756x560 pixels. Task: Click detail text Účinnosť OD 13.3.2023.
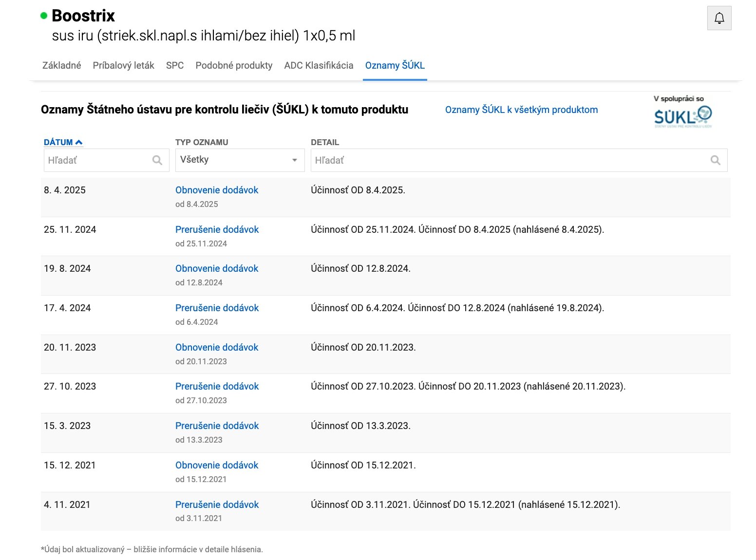click(361, 426)
